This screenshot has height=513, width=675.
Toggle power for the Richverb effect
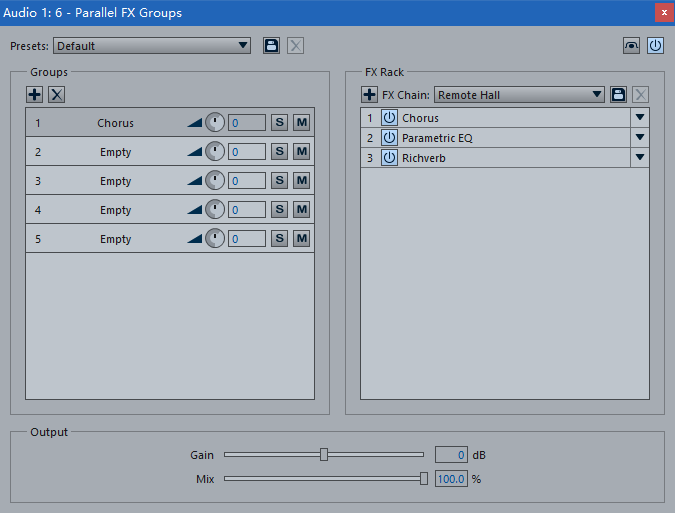(389, 158)
